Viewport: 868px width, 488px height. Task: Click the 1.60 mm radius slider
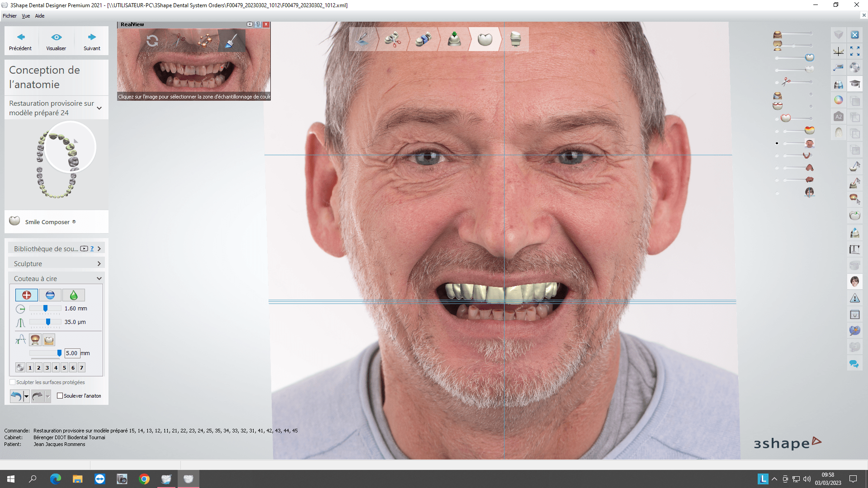tap(45, 309)
